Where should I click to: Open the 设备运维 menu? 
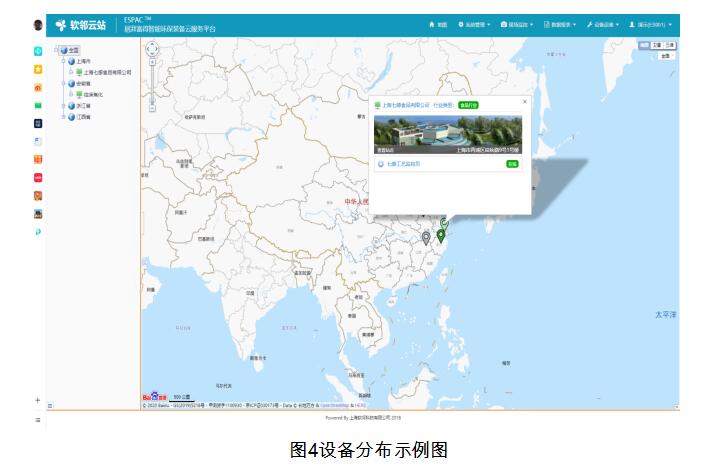pos(603,23)
